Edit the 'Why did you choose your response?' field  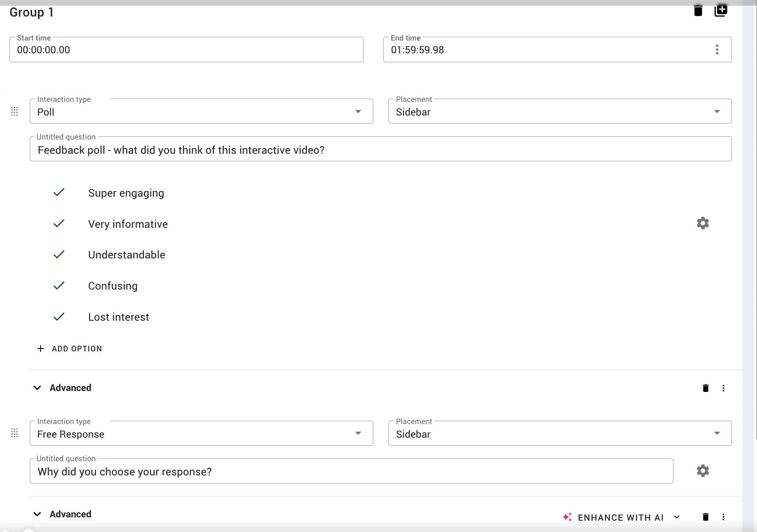[352, 471]
